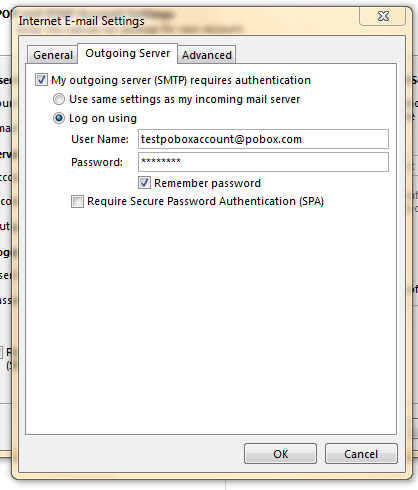Viewport: 418px width, 490px height.
Task: Click the SPA option's label text
Action: pos(205,201)
